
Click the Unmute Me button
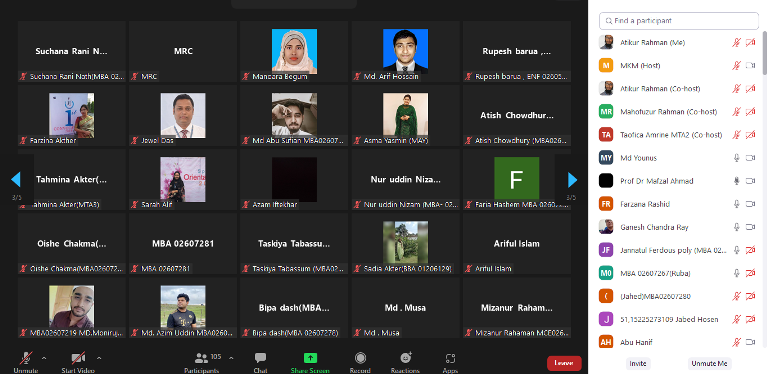pos(710,364)
